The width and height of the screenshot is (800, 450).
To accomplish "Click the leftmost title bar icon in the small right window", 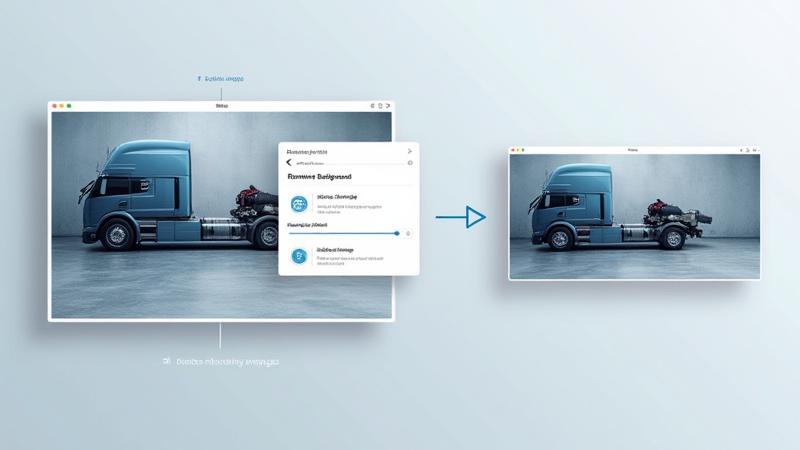I will (741, 150).
